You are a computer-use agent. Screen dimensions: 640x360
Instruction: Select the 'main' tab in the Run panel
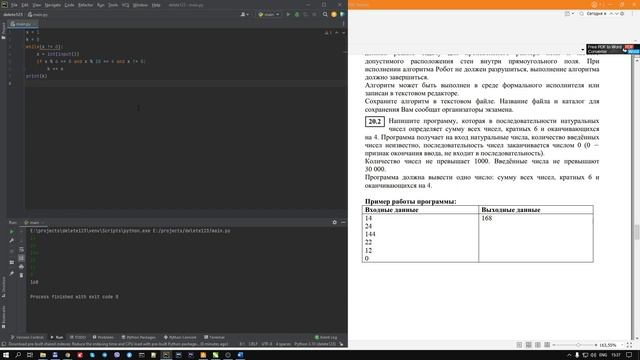pos(34,222)
